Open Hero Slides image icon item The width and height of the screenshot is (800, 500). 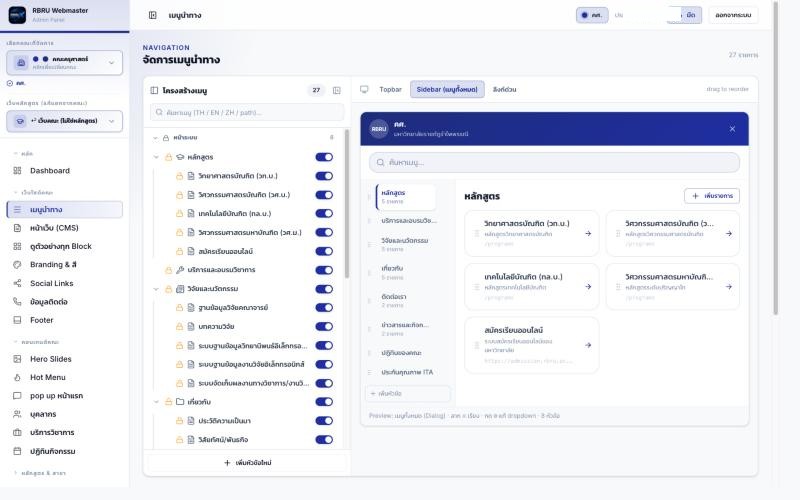pos(17,359)
